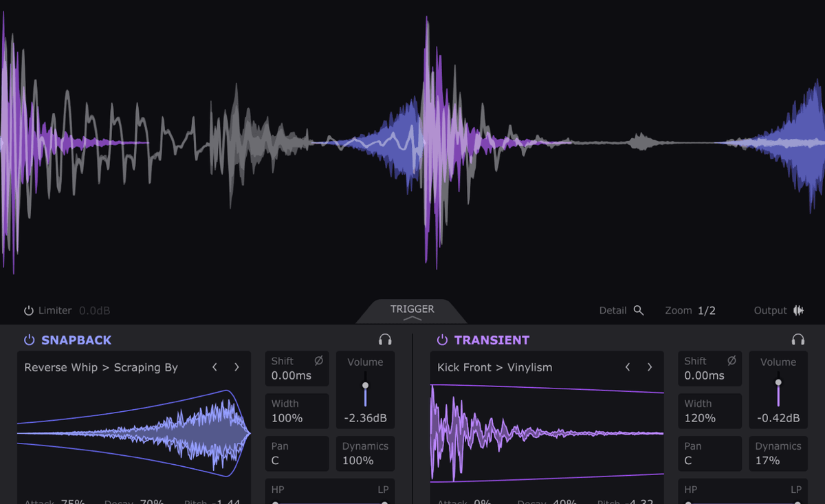Viewport: 825px width, 504px height.
Task: Click the Snapback Volume slider handle
Action: coord(365,385)
